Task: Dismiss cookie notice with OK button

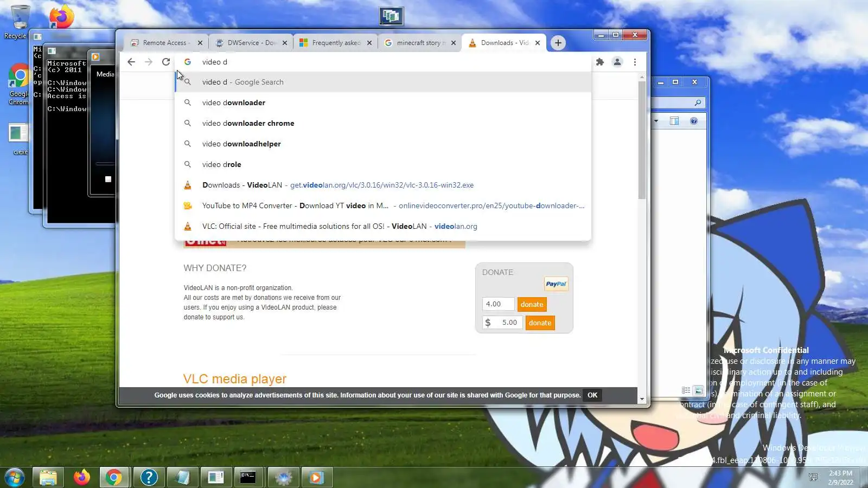Action: 592,395
